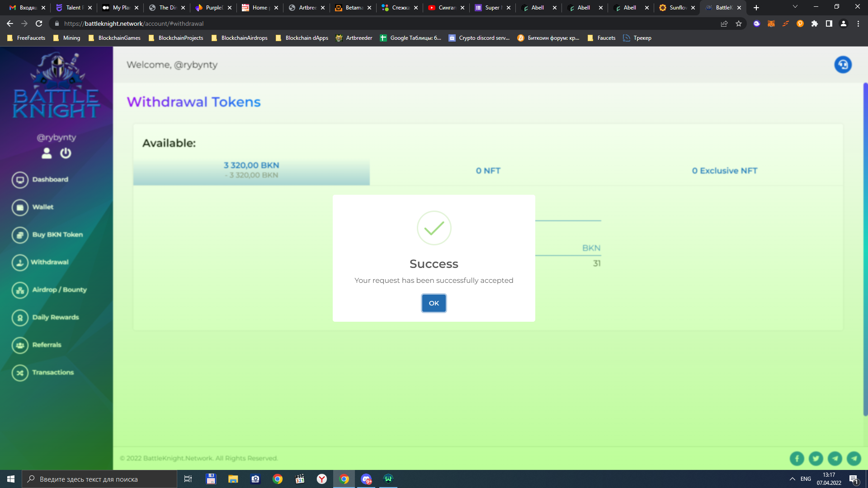The height and width of the screenshot is (488, 868).
Task: Open the Referrals sidebar icon
Action: click(x=20, y=345)
